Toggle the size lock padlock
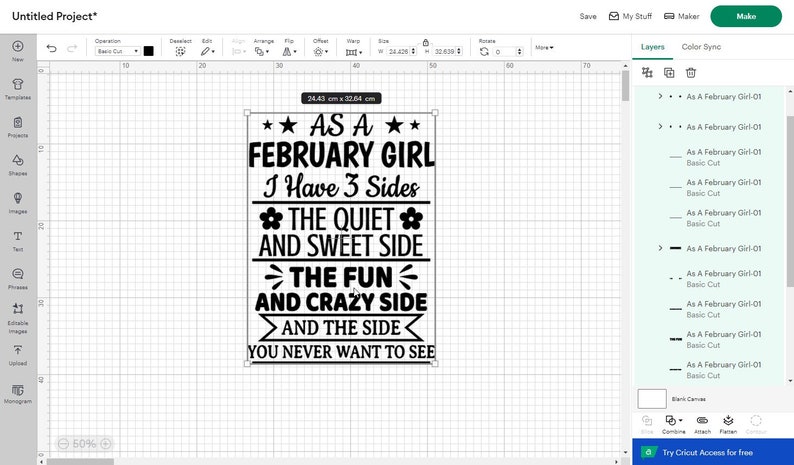The image size is (794, 465). [x=425, y=43]
